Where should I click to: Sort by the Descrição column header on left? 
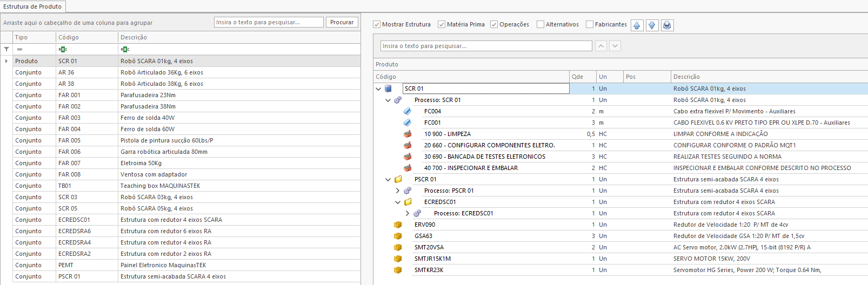coord(133,37)
